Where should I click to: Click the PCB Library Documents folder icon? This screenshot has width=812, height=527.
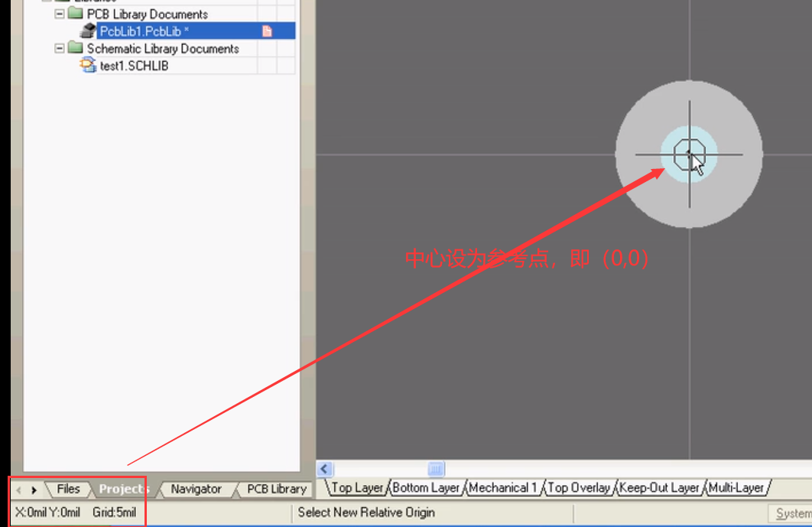75,13
